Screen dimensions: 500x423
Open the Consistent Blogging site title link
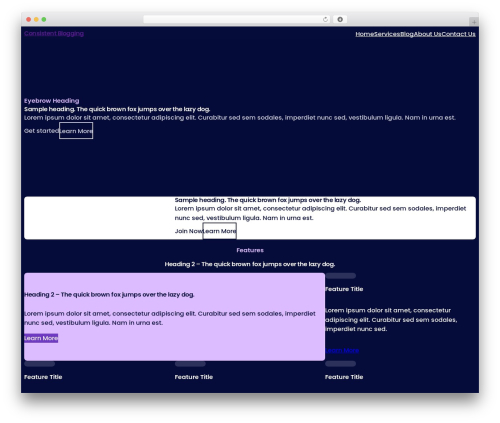[54, 33]
